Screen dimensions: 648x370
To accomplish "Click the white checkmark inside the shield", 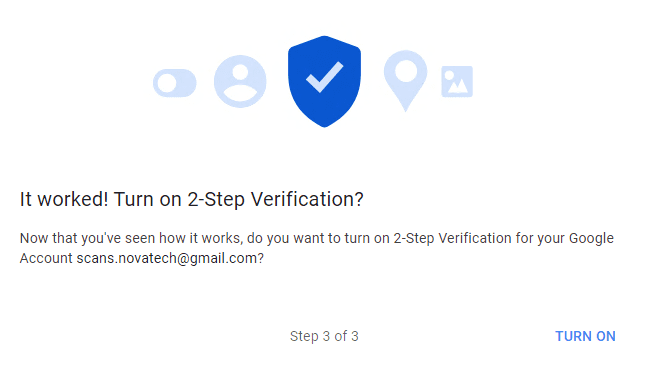I will (x=324, y=77).
